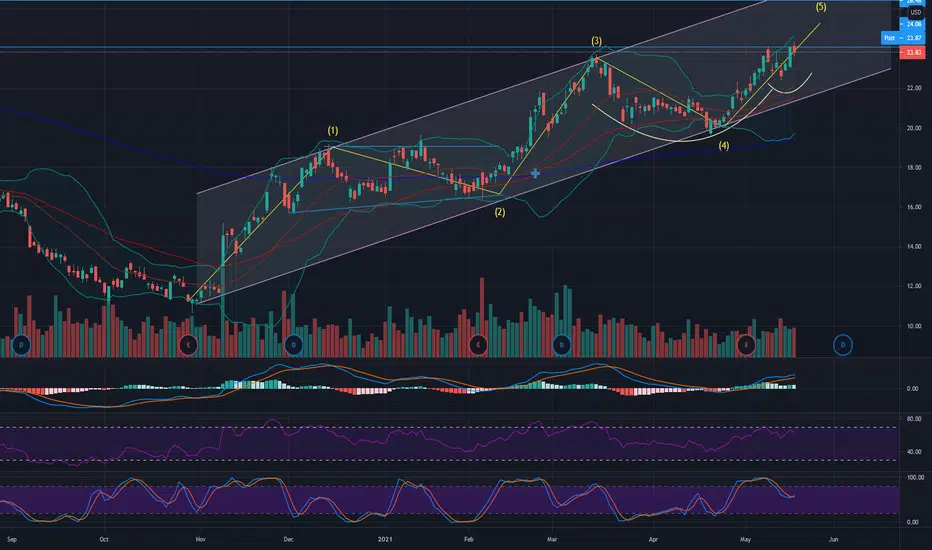Viewport: 932px width, 550px height.
Task: Click the May label on time axis
Action: pos(745,540)
